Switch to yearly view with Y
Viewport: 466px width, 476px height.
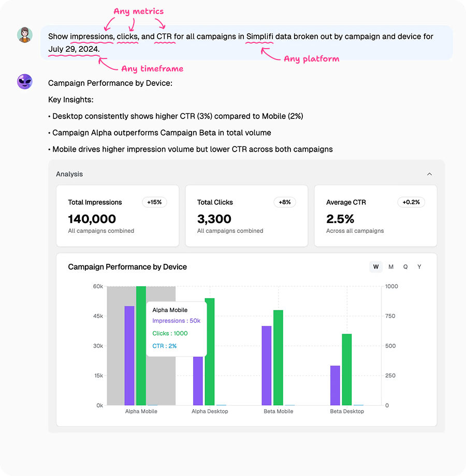[419, 266]
